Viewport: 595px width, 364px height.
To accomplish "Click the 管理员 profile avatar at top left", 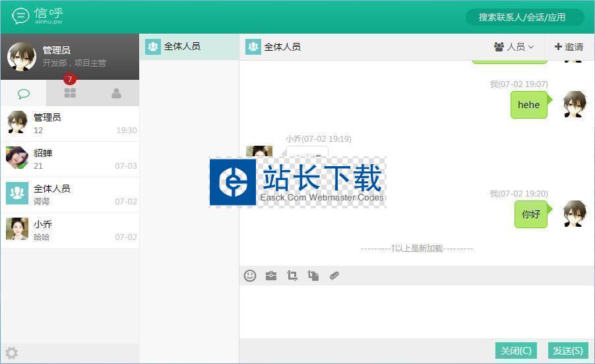I will click(22, 57).
